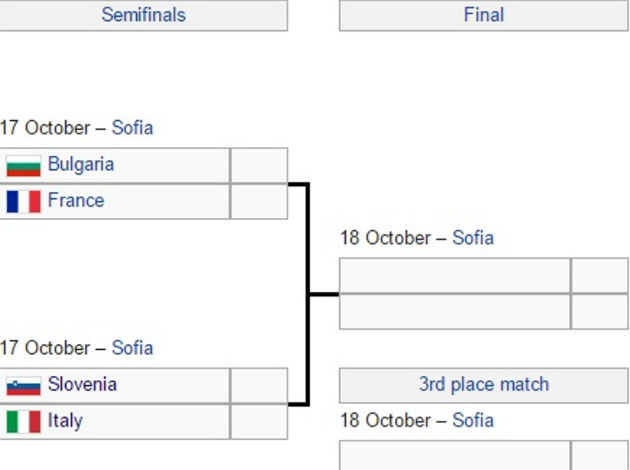Click the Italy flag icon
Image resolution: width=630 pixels, height=470 pixels.
pos(23,421)
